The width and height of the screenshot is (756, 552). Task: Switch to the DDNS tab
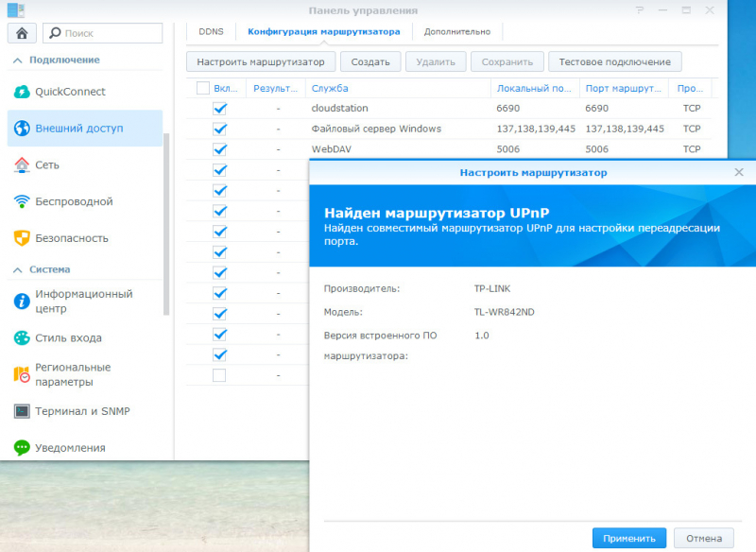pos(211,31)
